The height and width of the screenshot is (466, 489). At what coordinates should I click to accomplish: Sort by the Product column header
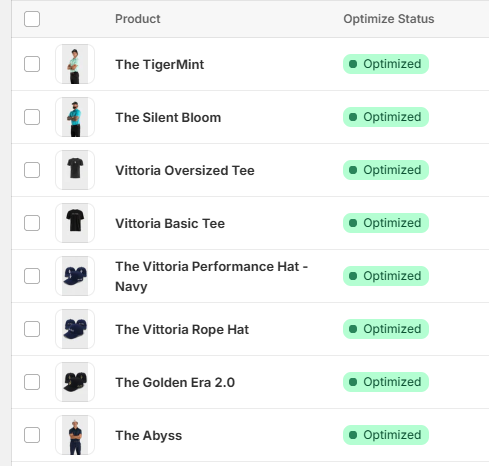tap(138, 19)
